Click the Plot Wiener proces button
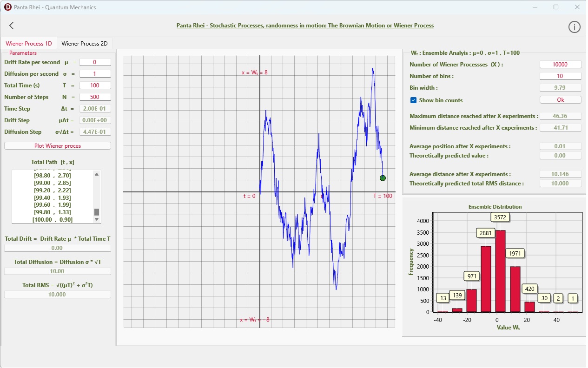This screenshot has width=588, height=368. pyautogui.click(x=58, y=146)
